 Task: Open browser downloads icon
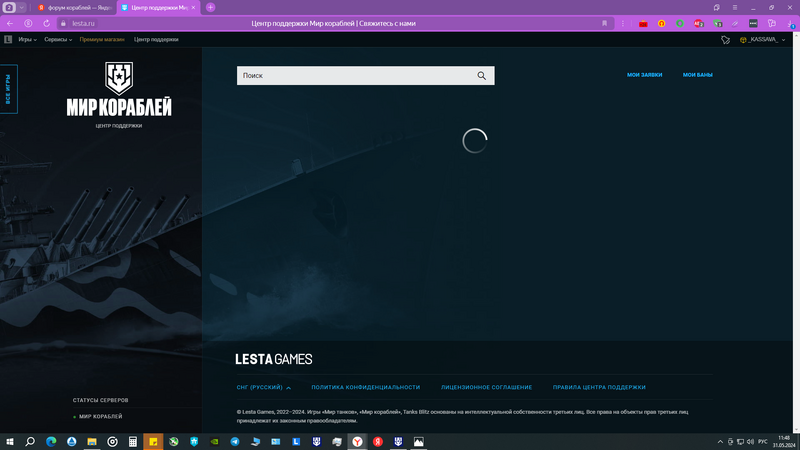click(x=791, y=24)
